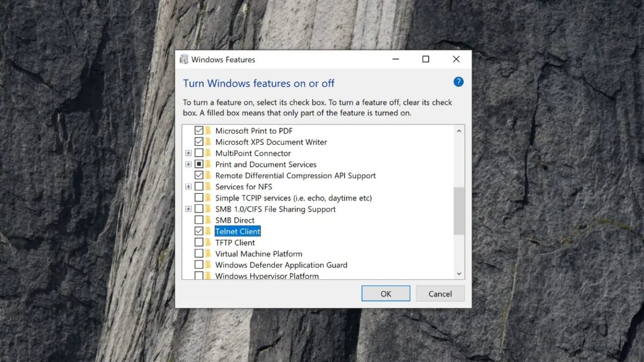Enable the TFTP Client checkbox
Image resolution: width=644 pixels, height=362 pixels.
tap(199, 242)
